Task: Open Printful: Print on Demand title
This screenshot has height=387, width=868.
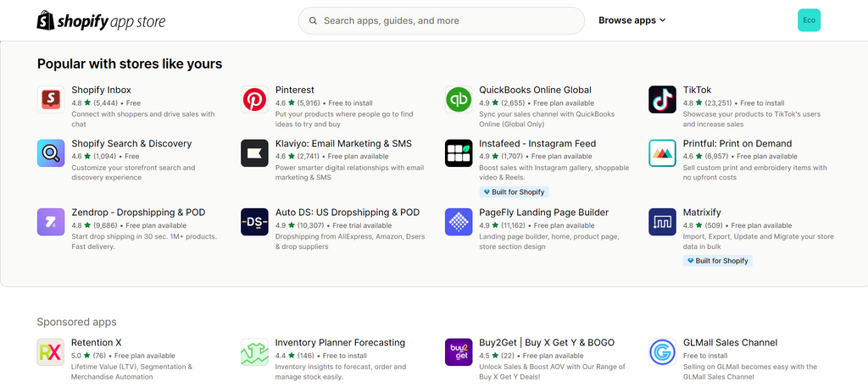Action: coord(737,144)
